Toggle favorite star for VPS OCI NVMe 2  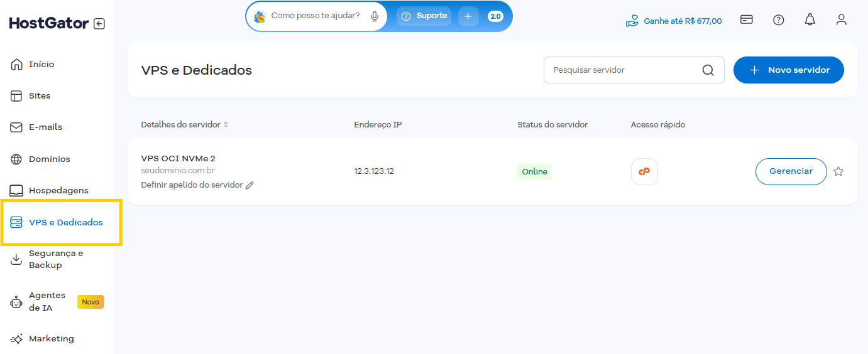[838, 171]
